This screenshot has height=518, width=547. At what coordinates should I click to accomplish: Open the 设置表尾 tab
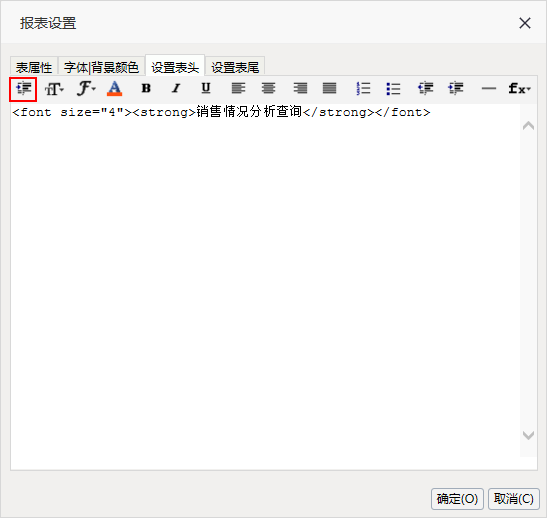click(235, 67)
